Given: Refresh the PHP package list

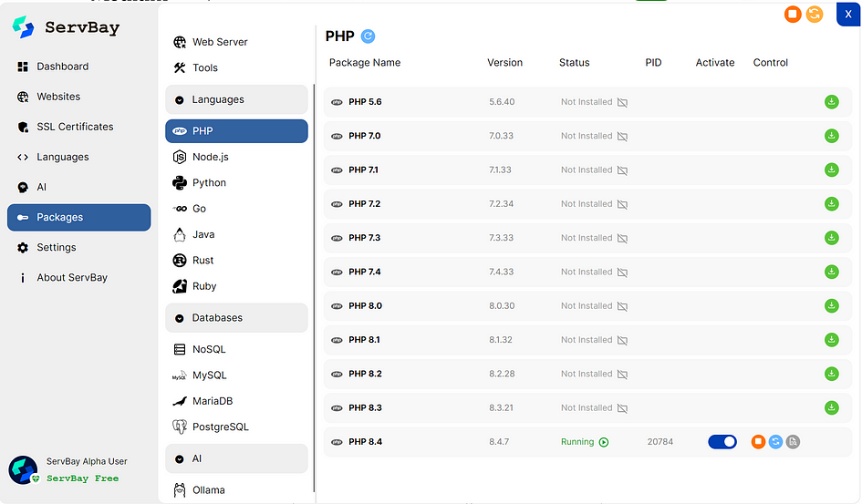Looking at the screenshot, I should tap(368, 36).
